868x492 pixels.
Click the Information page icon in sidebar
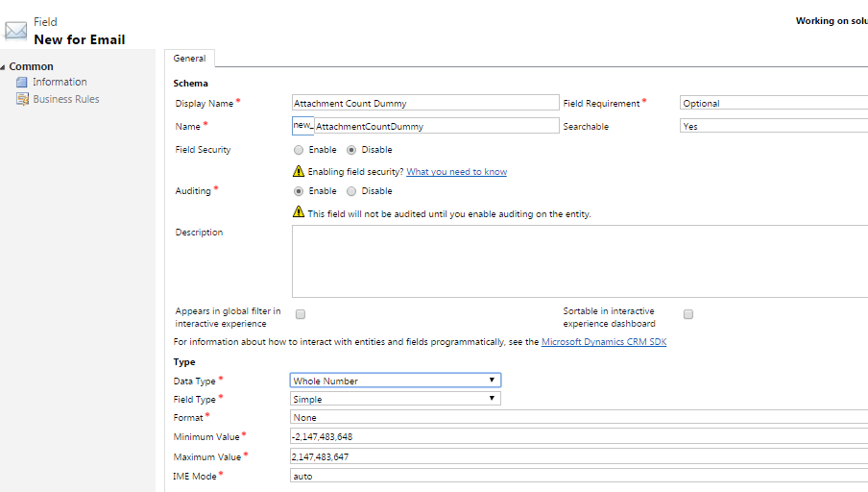click(x=21, y=82)
